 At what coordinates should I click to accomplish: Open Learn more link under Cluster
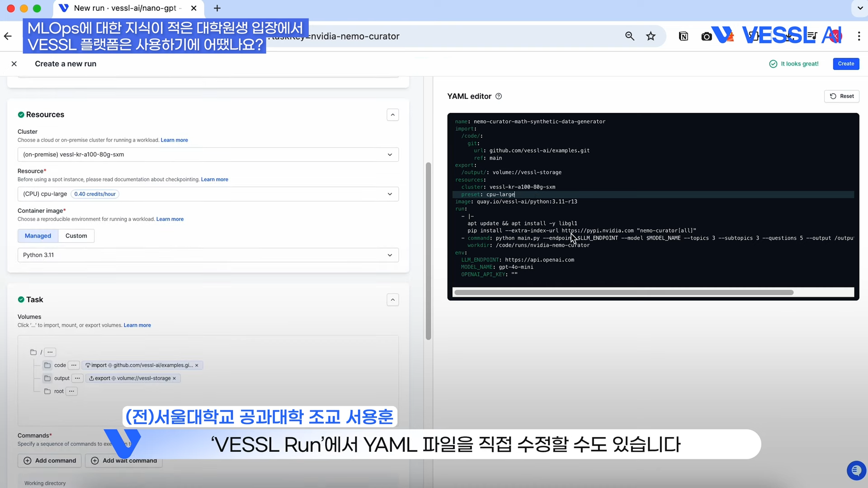coord(175,140)
